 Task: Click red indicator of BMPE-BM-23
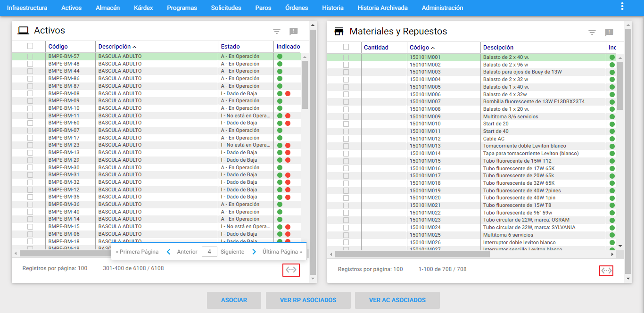point(288,146)
